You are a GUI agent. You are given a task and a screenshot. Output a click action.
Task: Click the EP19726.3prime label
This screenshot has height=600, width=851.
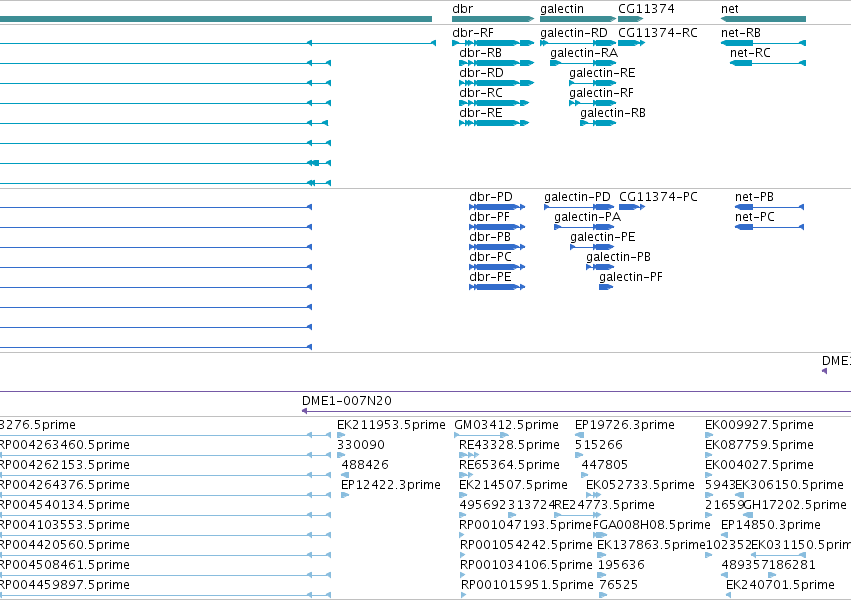[x=625, y=425]
